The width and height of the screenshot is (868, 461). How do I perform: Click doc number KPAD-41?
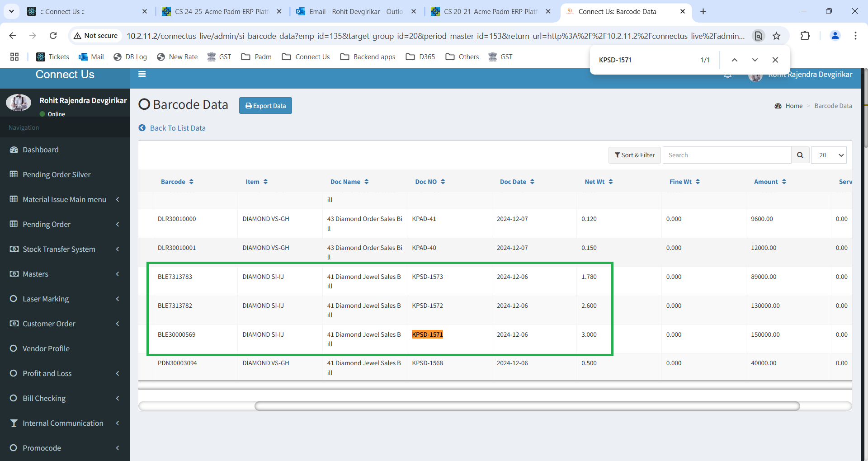(x=424, y=219)
